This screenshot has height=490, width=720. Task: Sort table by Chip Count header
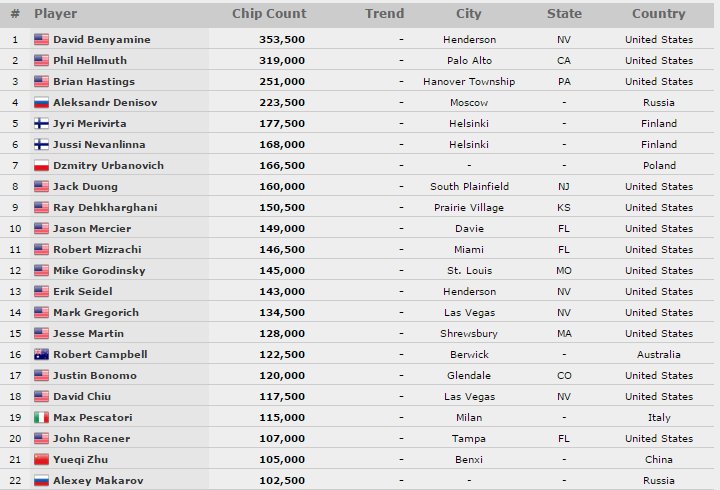(269, 14)
